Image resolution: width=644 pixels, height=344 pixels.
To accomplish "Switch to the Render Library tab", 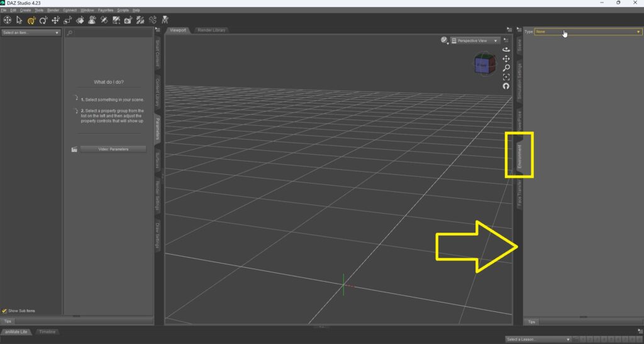I will pyautogui.click(x=211, y=30).
